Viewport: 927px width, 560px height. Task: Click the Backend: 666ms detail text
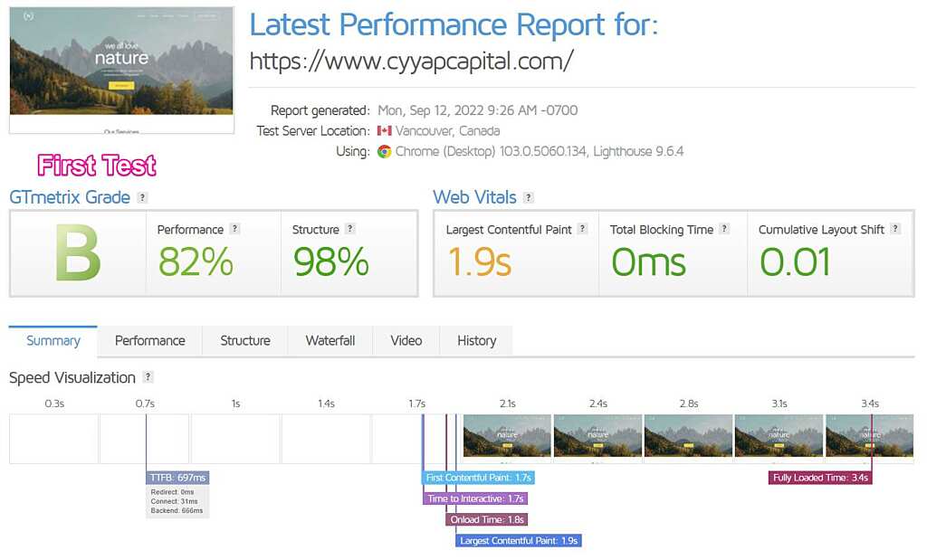pos(177,510)
